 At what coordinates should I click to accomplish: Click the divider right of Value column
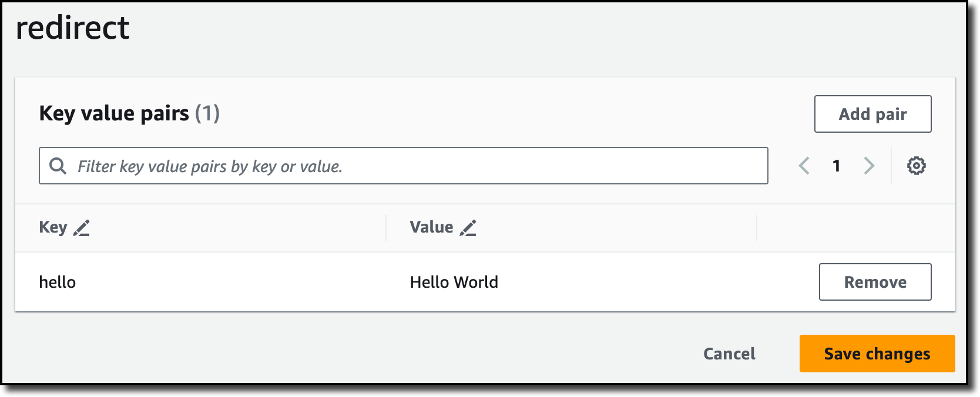point(757,228)
